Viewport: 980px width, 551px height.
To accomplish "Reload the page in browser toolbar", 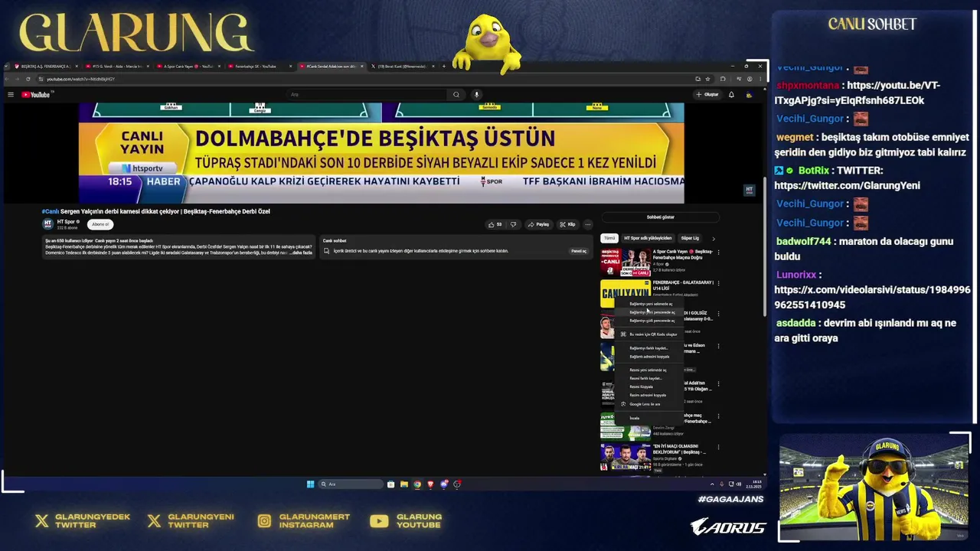I will coord(28,79).
